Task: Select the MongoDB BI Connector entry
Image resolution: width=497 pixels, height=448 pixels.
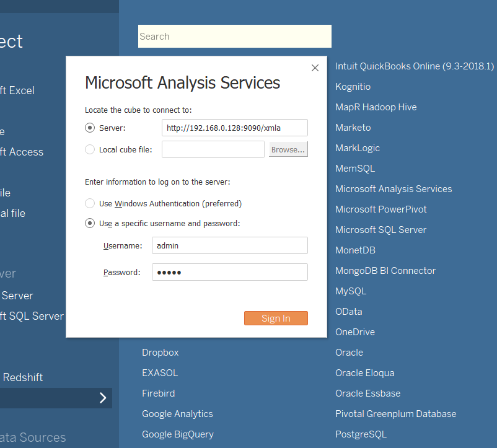Action: pyautogui.click(x=385, y=270)
